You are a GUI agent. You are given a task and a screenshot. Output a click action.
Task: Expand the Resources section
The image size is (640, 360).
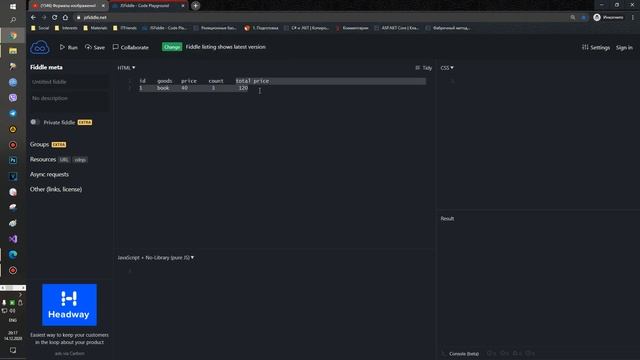click(43, 159)
